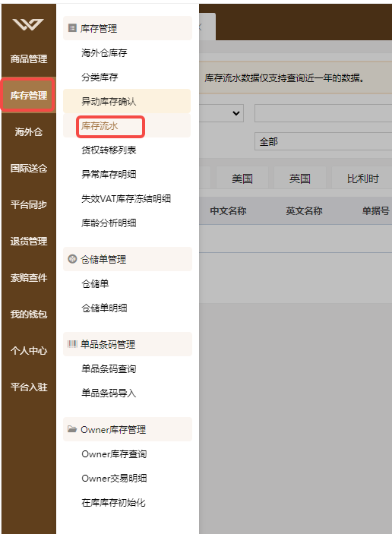Switch to the 美国 country tab
Image resolution: width=392 pixels, height=534 pixels.
(x=242, y=179)
